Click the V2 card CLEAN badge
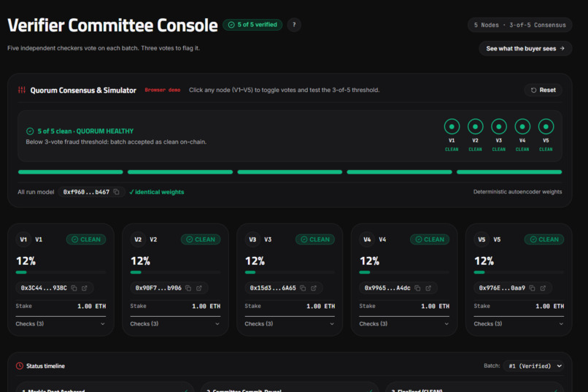This screenshot has width=588, height=392. point(201,239)
